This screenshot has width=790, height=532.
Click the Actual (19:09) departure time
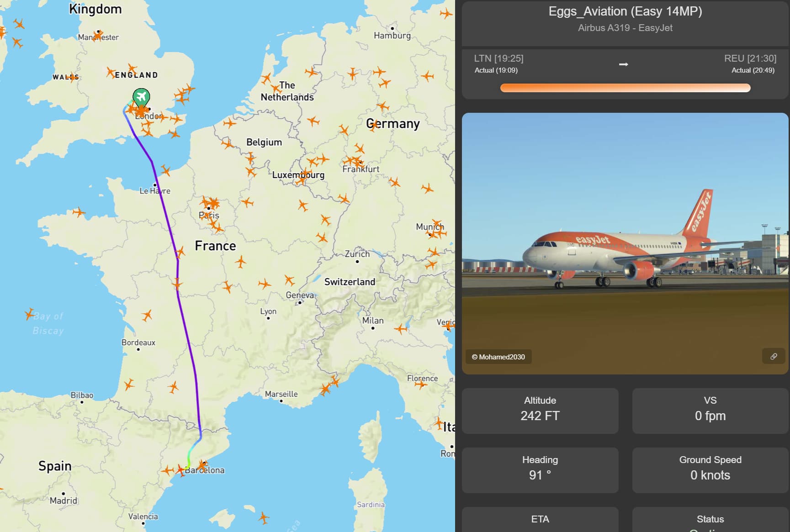[496, 70]
